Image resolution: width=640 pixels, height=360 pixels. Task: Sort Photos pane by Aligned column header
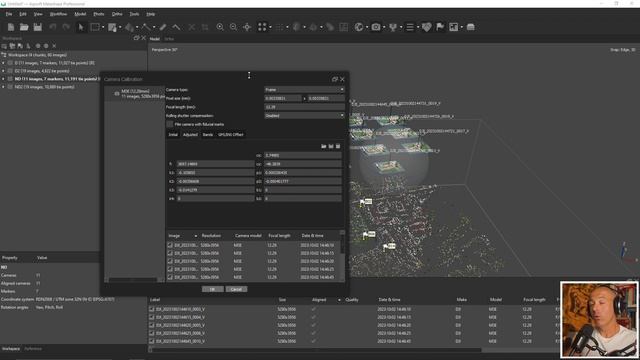[x=319, y=300]
